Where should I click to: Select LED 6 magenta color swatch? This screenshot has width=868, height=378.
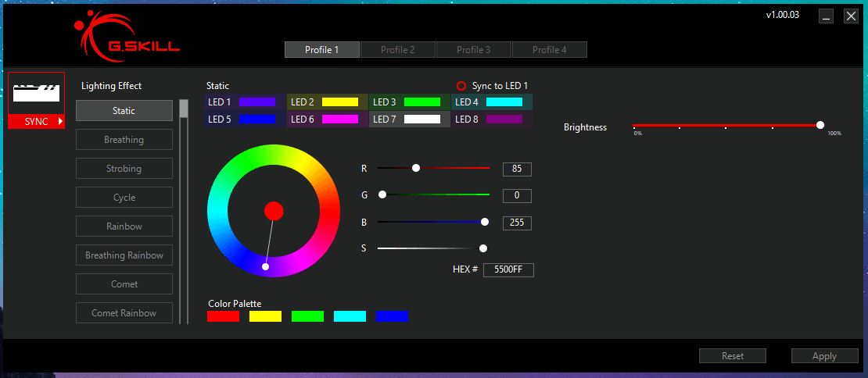340,119
